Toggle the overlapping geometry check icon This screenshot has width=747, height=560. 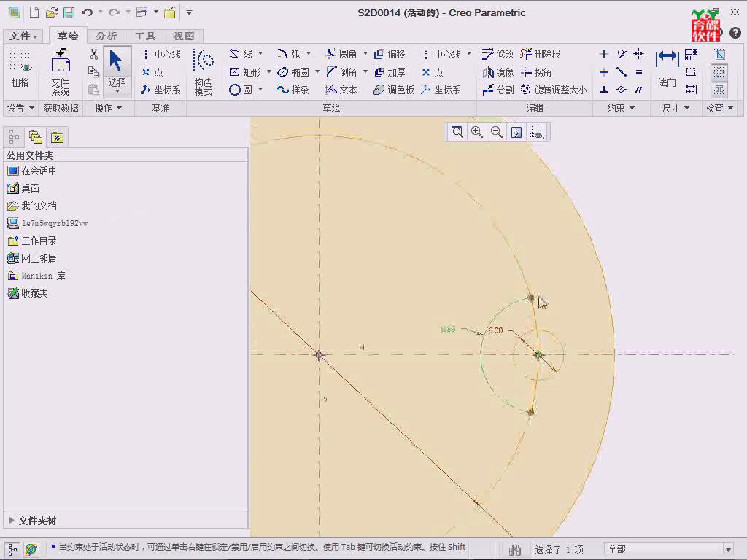[x=719, y=90]
